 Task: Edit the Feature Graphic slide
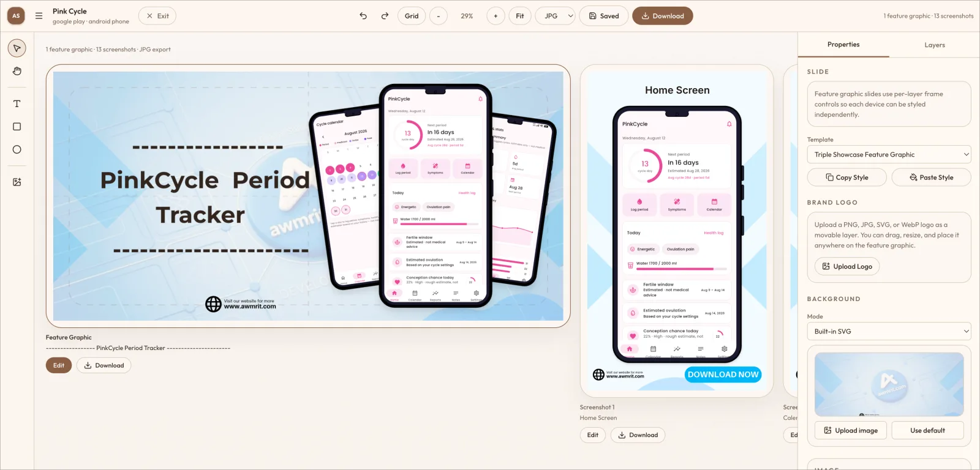pos(59,365)
